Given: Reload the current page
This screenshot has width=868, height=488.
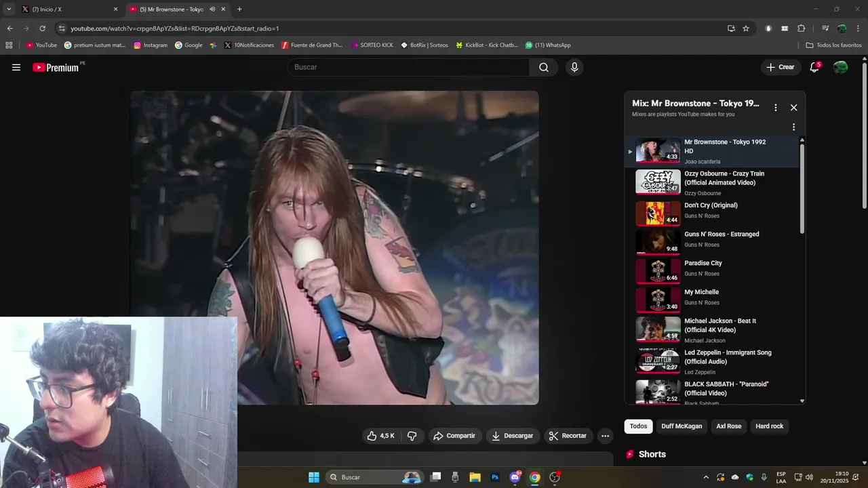Looking at the screenshot, I should [42, 28].
